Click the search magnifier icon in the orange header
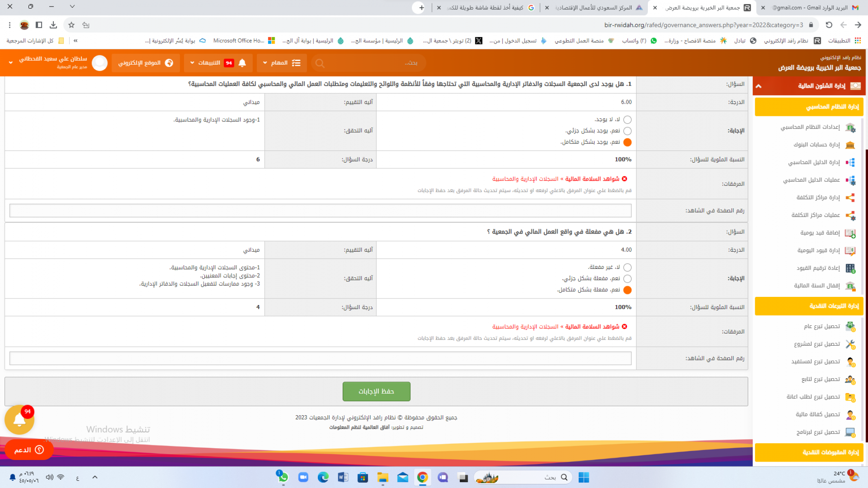 click(320, 63)
